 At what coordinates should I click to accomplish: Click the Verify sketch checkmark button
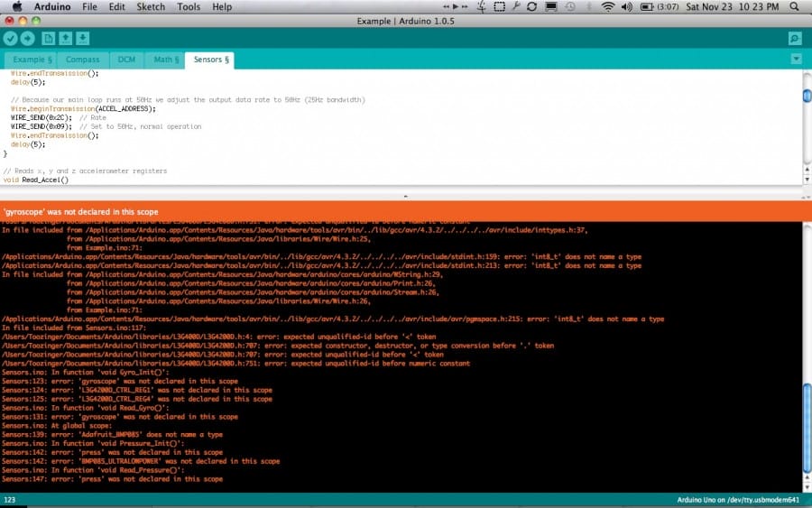point(11,38)
